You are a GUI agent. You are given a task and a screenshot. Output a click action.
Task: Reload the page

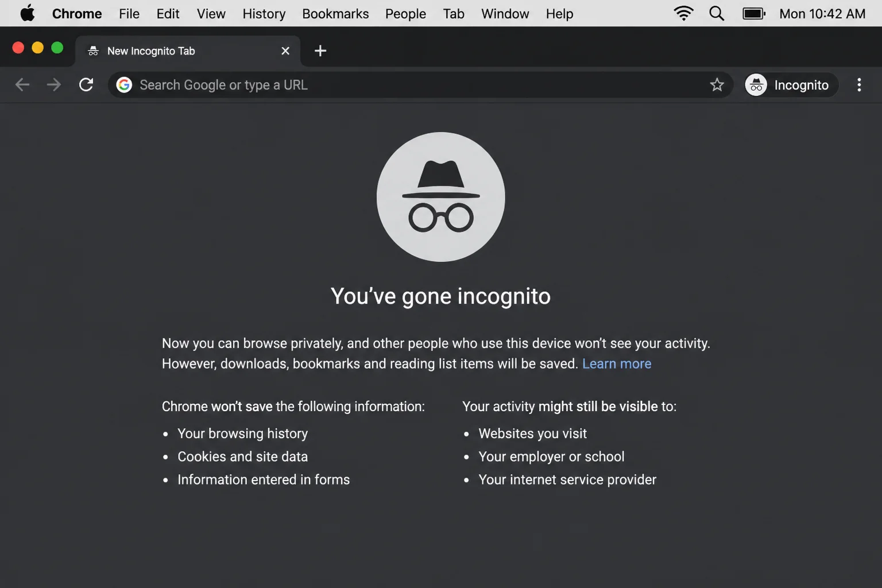point(86,85)
